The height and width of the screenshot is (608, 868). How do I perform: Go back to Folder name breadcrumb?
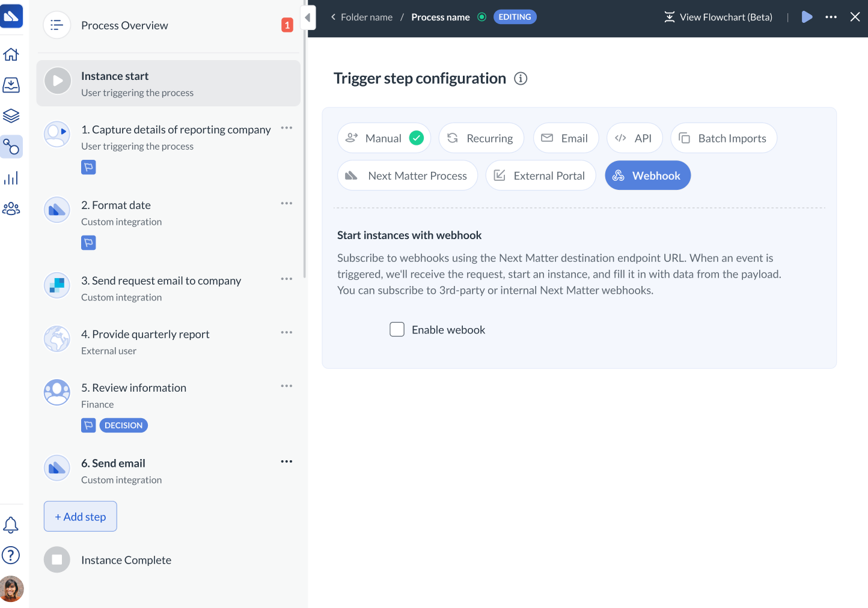361,17
